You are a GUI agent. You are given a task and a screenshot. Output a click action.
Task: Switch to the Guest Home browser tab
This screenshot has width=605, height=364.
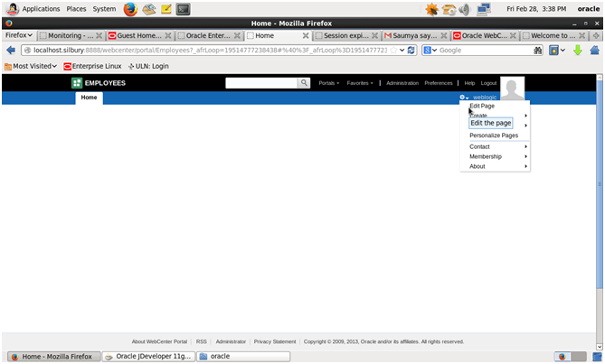[139, 35]
